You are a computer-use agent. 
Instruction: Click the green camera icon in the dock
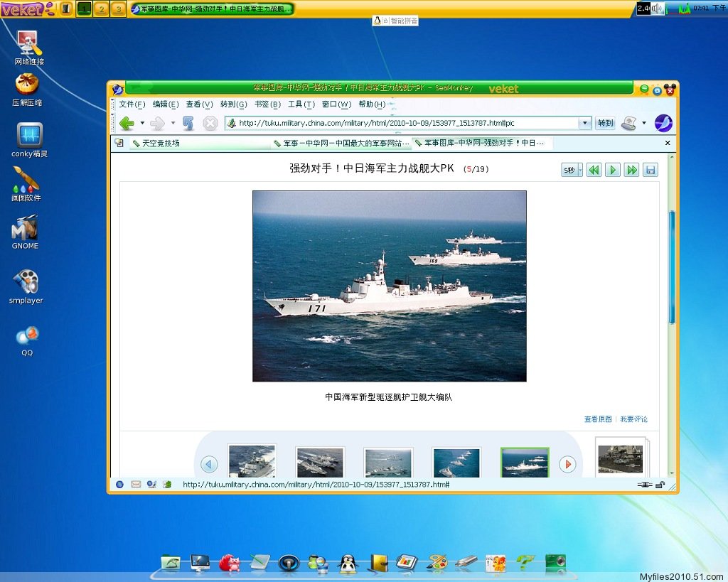point(555,563)
